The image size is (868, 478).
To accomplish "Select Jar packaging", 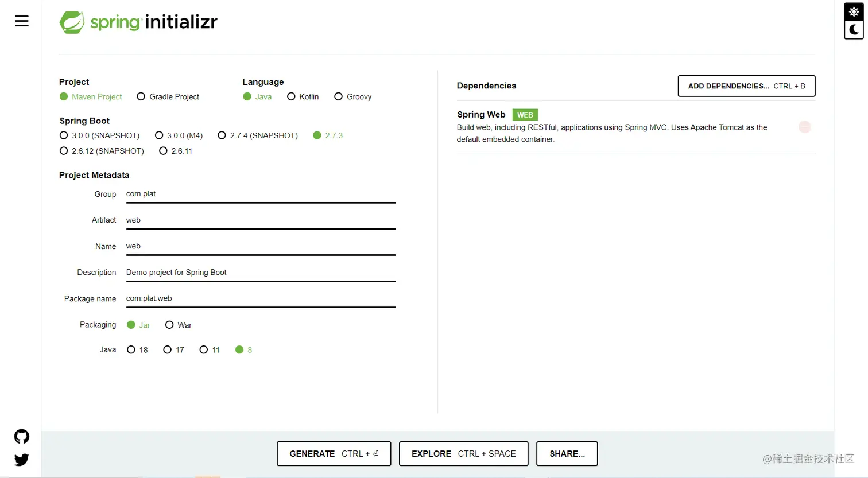I will tap(138, 325).
